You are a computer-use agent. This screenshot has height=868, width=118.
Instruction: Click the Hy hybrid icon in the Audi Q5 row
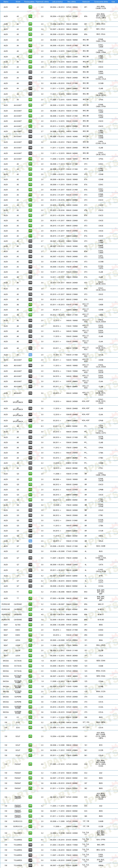(x=30, y=541)
